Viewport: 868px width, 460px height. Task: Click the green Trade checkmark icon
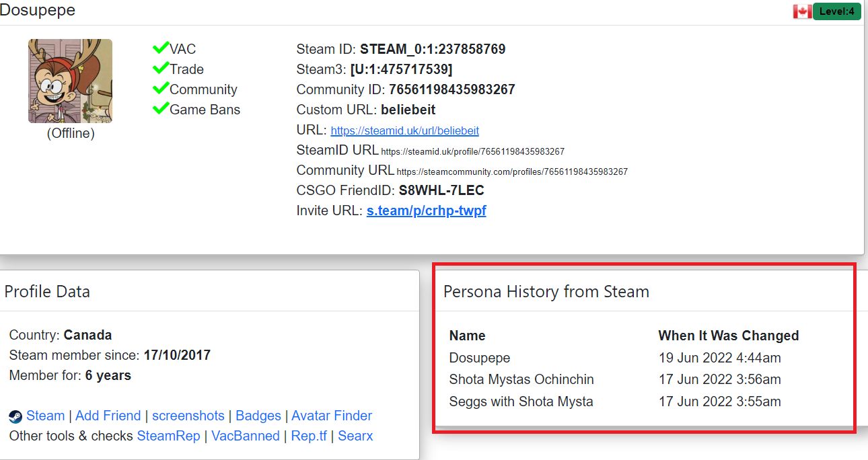click(x=160, y=68)
